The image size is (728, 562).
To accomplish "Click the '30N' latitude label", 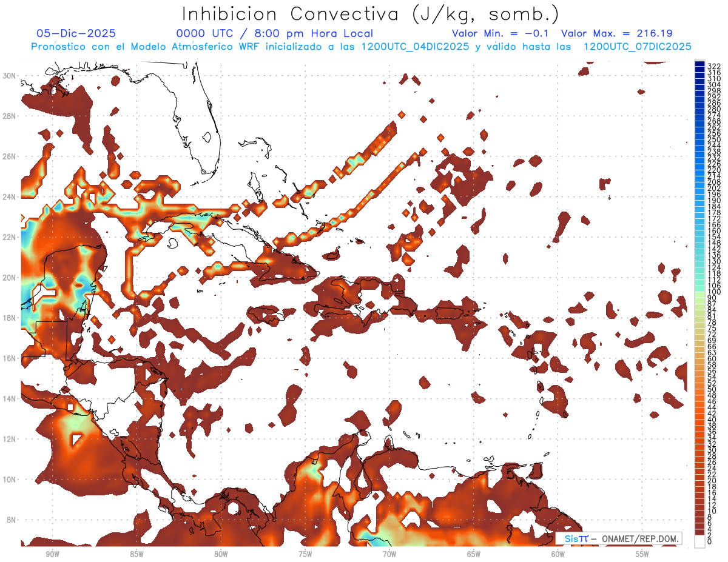I will click(10, 75).
